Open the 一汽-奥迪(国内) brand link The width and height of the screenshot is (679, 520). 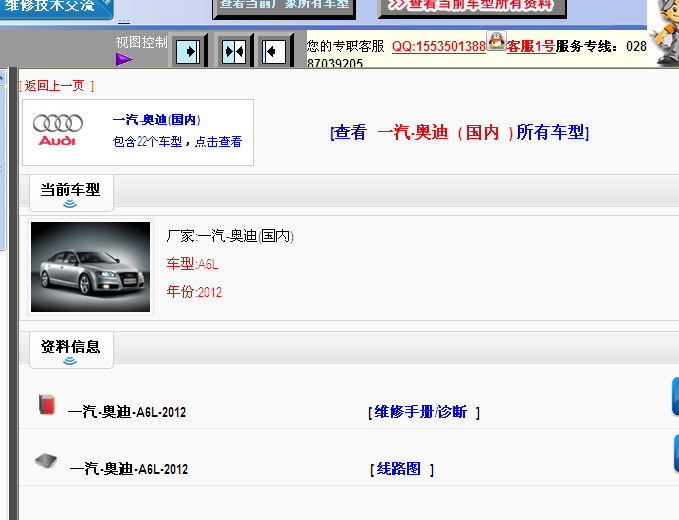[x=156, y=120]
